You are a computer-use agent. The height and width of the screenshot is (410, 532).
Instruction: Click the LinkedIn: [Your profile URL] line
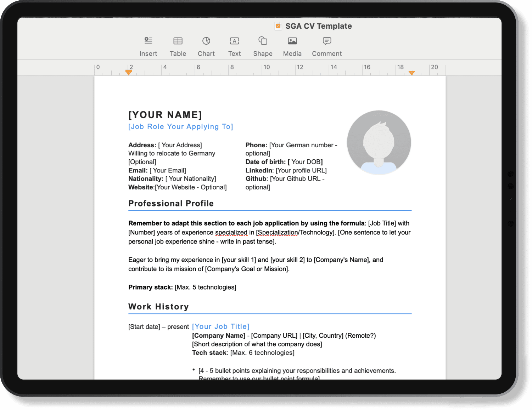(x=286, y=170)
